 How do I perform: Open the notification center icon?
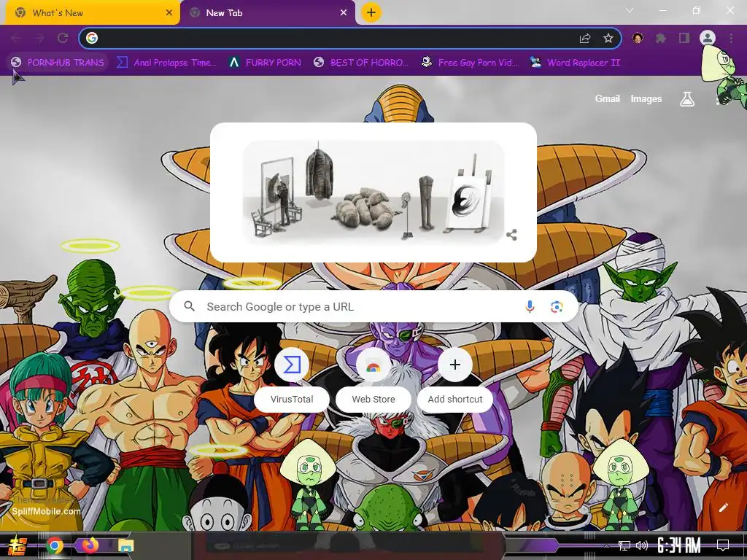pyautogui.click(x=723, y=545)
